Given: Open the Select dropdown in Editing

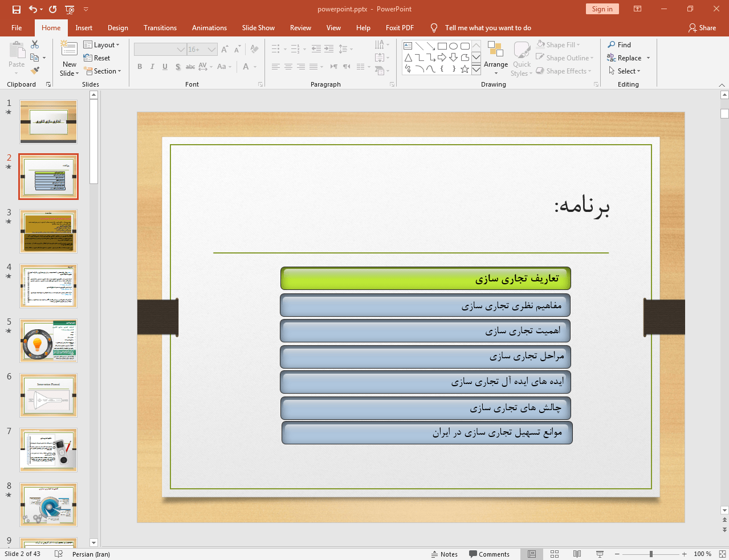Looking at the screenshot, I should tap(625, 71).
